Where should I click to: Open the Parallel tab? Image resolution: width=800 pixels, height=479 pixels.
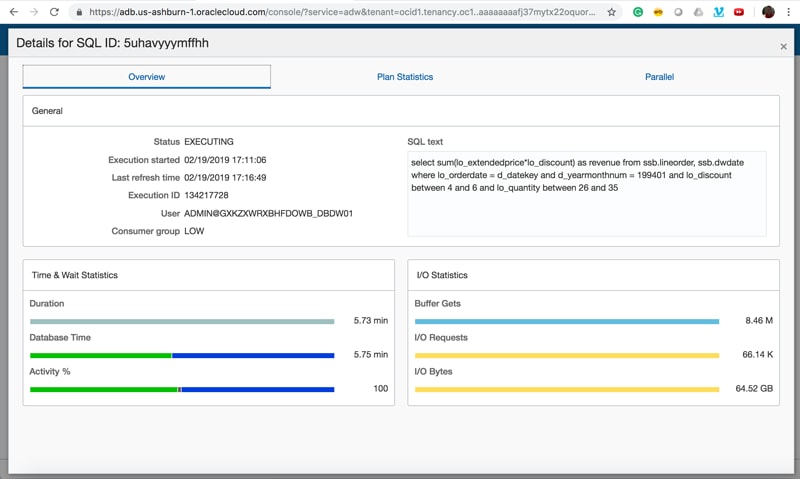[659, 77]
